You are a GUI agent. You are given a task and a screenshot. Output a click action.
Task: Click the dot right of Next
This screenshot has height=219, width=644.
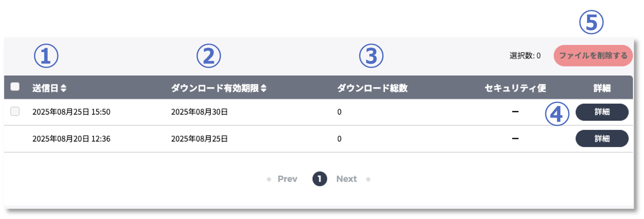(368, 179)
